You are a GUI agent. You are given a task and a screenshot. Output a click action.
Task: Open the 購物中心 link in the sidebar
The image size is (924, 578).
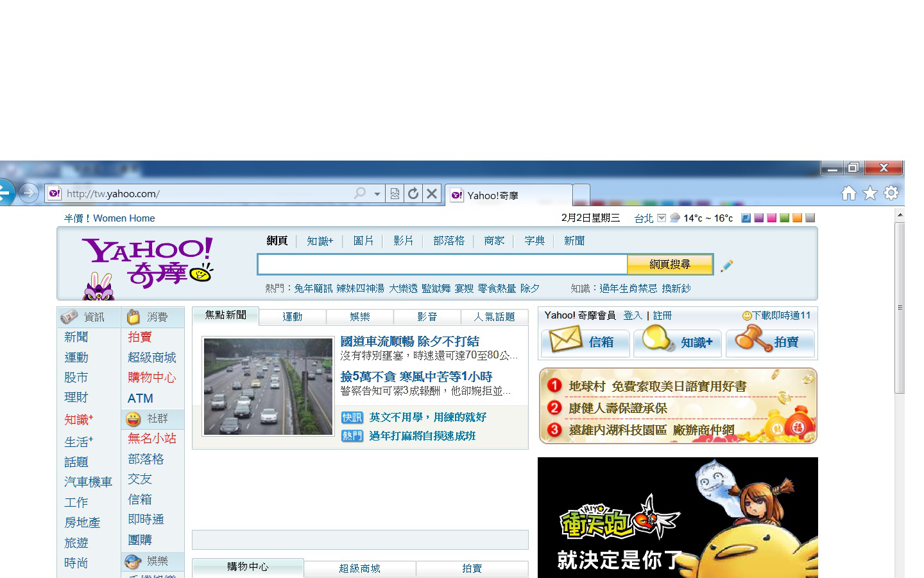pyautogui.click(x=151, y=378)
